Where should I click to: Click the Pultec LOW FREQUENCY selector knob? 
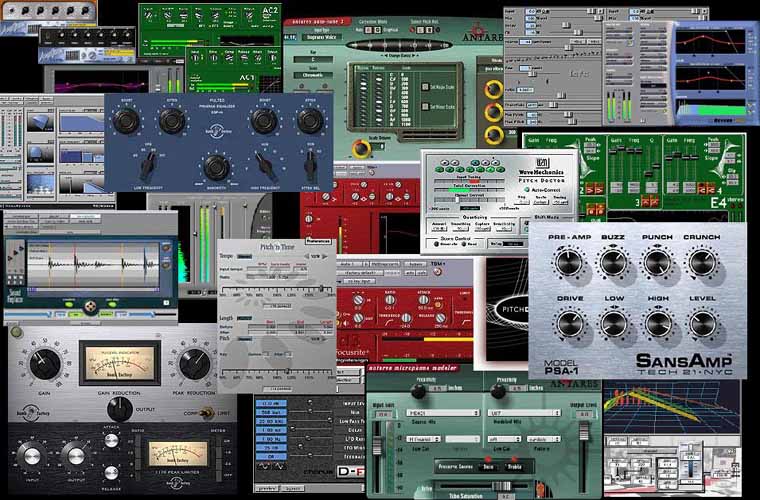[148, 166]
